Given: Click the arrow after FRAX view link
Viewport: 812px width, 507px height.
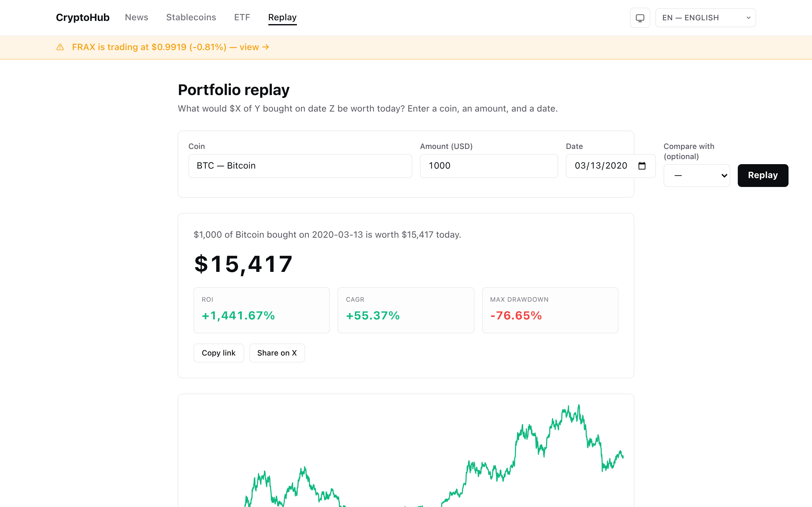Looking at the screenshot, I should pyautogui.click(x=266, y=47).
